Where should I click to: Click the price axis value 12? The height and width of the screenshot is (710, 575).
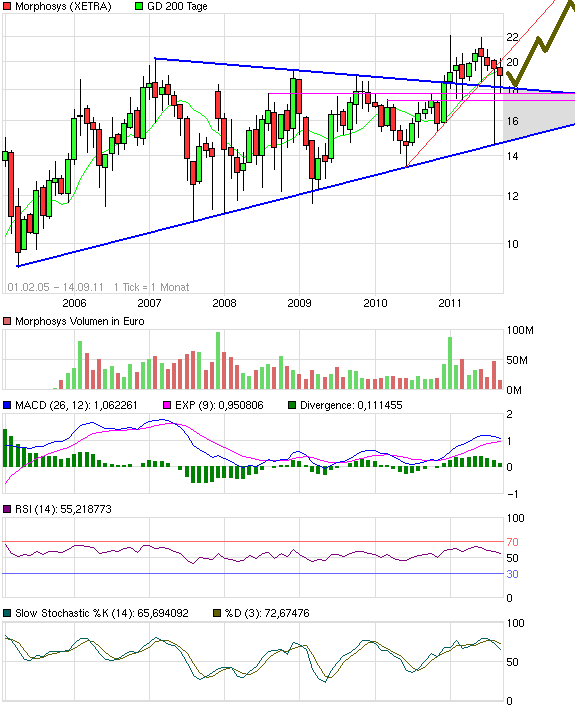(512, 196)
